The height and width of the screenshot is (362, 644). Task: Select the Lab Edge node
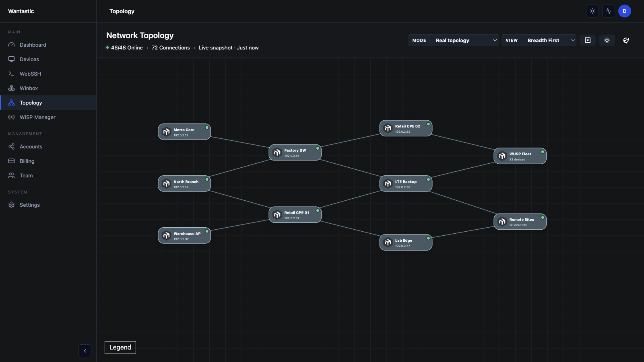click(x=406, y=242)
